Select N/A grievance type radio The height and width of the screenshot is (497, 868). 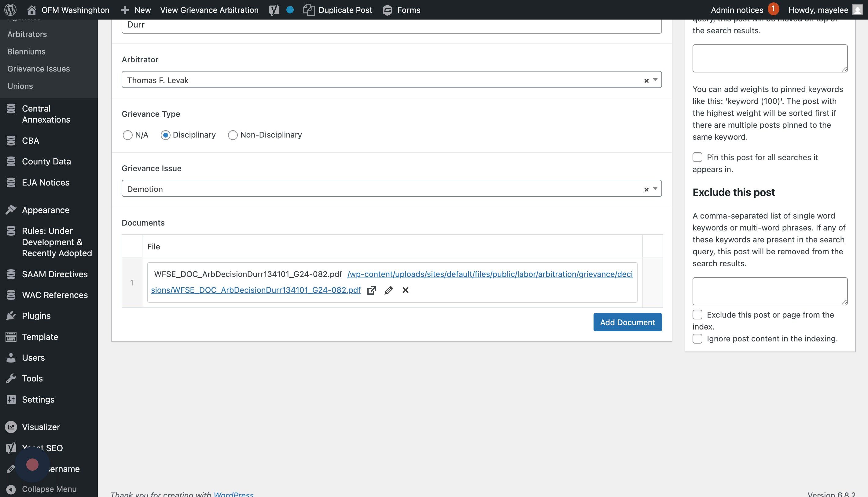pos(128,135)
